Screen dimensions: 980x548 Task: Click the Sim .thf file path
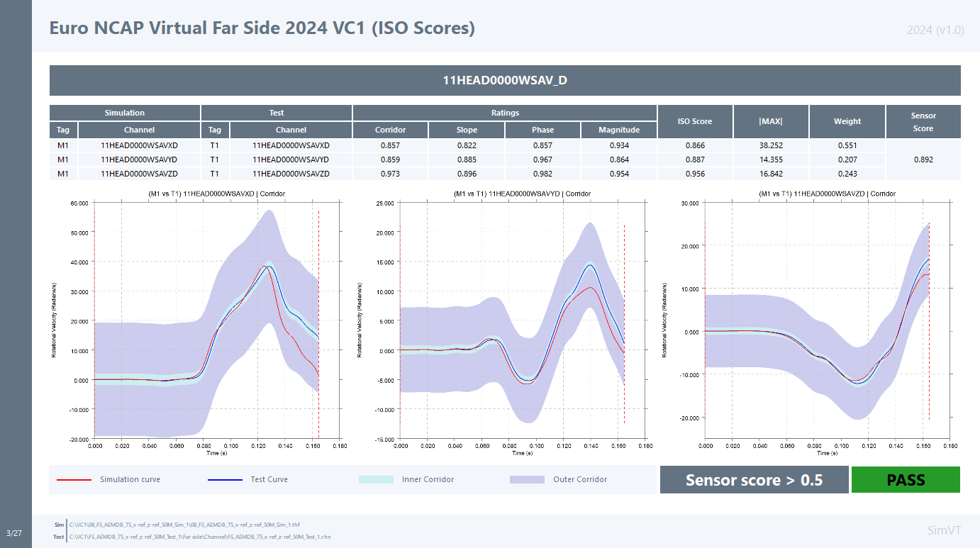(x=184, y=525)
